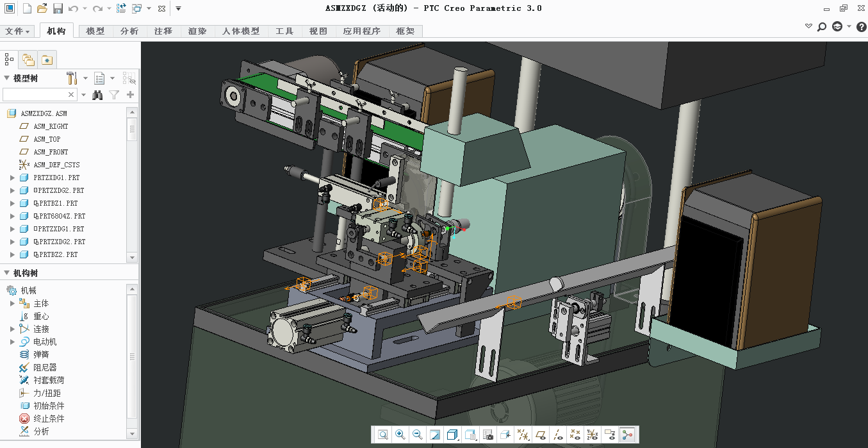Create a new file from the quick toolbar
Image resolution: width=868 pixels, height=448 pixels.
point(27,8)
